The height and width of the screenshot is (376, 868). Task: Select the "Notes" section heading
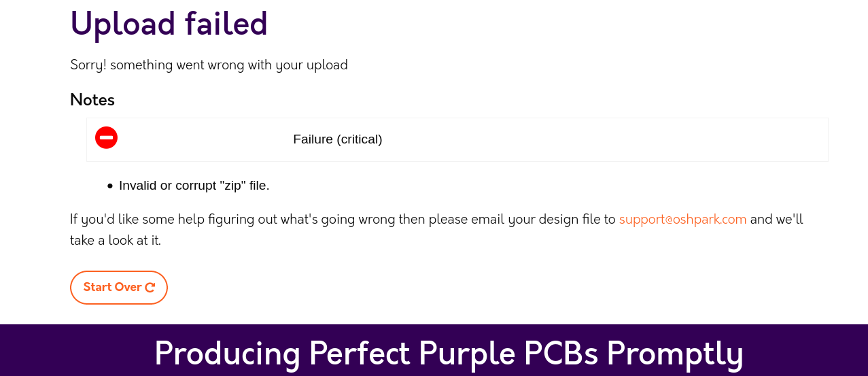(x=92, y=100)
